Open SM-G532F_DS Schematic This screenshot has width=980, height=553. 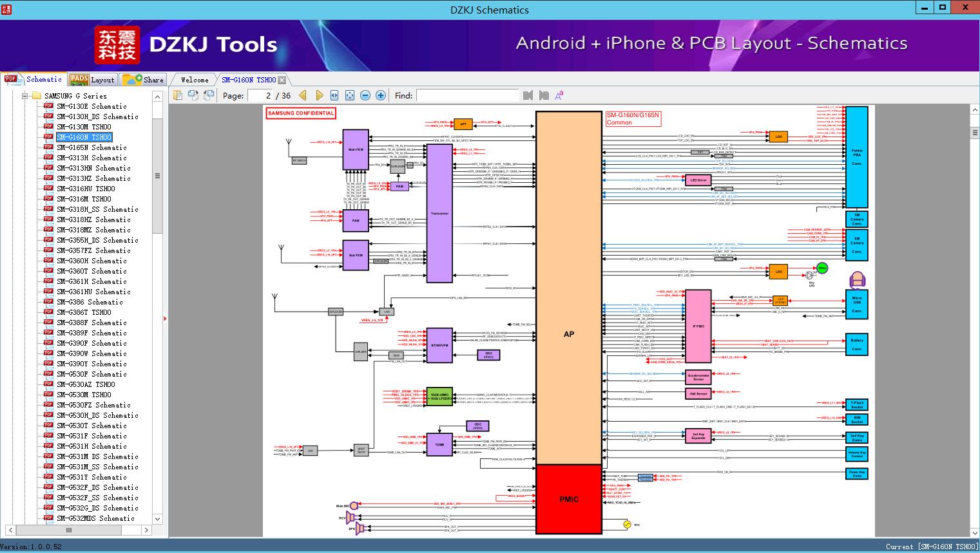(97, 487)
